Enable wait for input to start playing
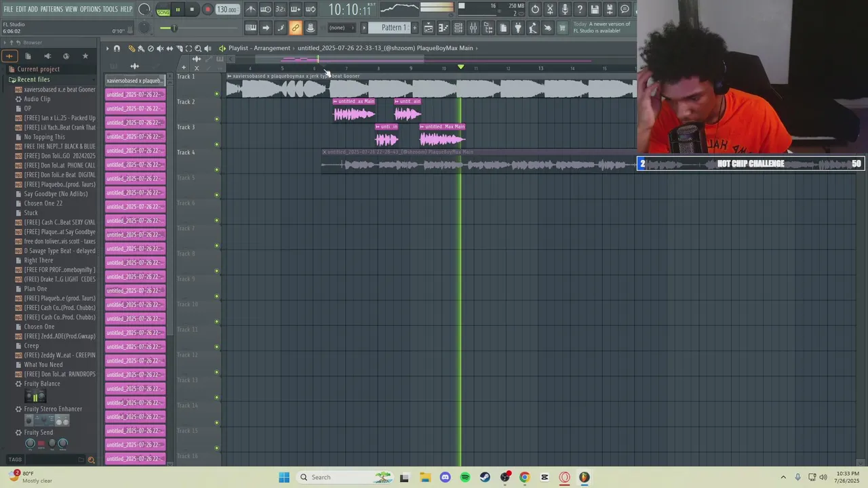This screenshot has width=868, height=488. (266, 9)
